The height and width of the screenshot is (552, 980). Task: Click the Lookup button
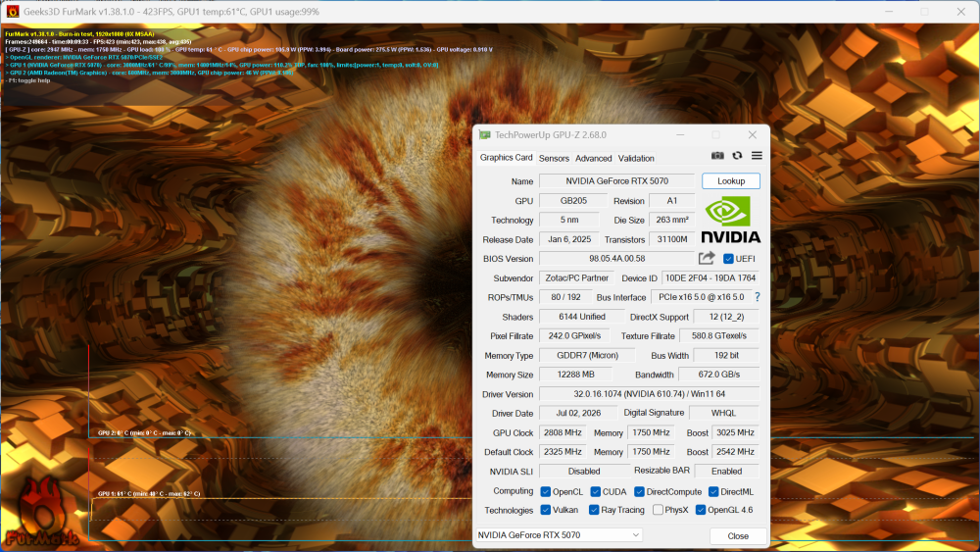pyautogui.click(x=731, y=180)
